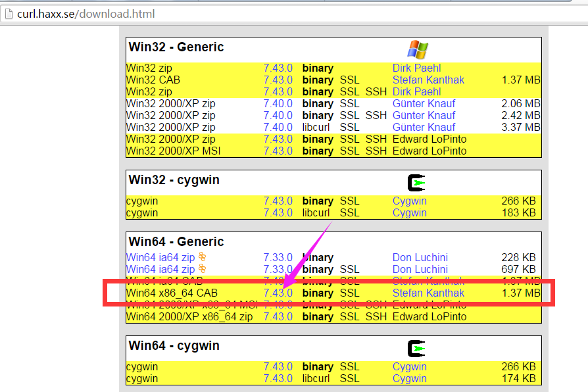Open Günter Knauf link in the 2.06 MB row
The image size is (588, 392).
point(424,103)
